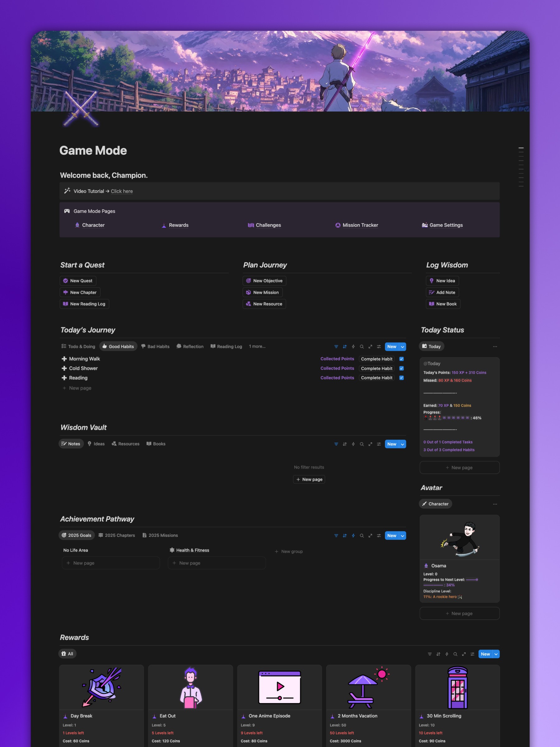Open the Day Break reward card image

[102, 688]
